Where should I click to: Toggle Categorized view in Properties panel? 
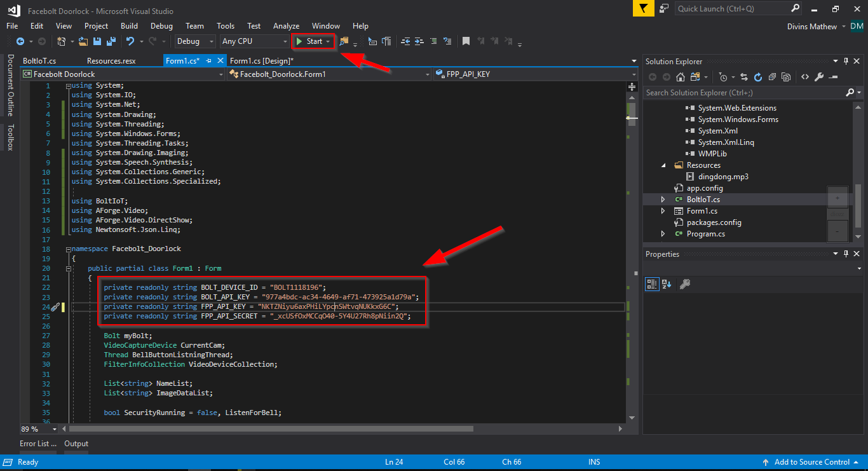652,284
